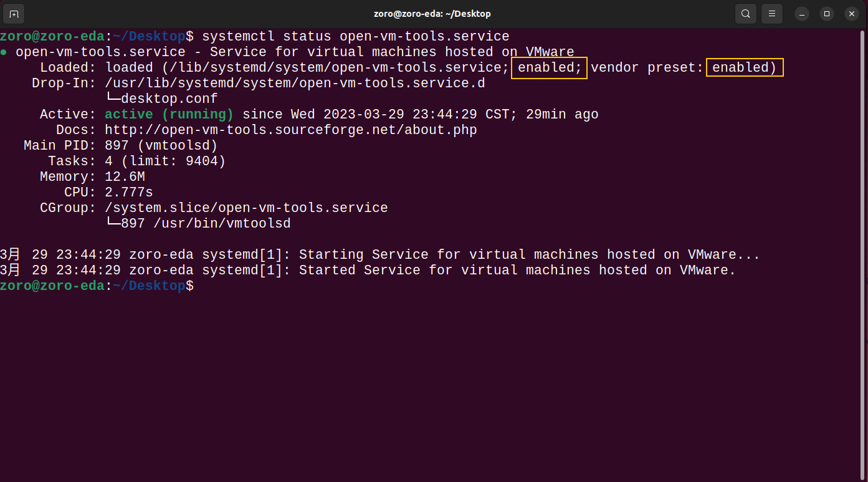Click the Main PID 897 (vmtoolsd) line
Viewport: 868px width, 482px height.
tap(120, 146)
